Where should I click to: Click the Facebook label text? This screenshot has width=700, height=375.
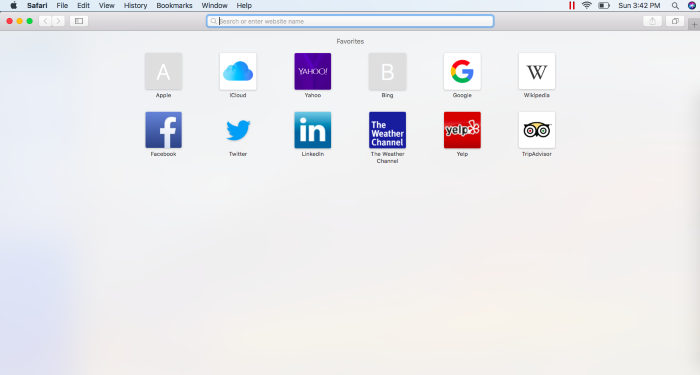point(163,154)
